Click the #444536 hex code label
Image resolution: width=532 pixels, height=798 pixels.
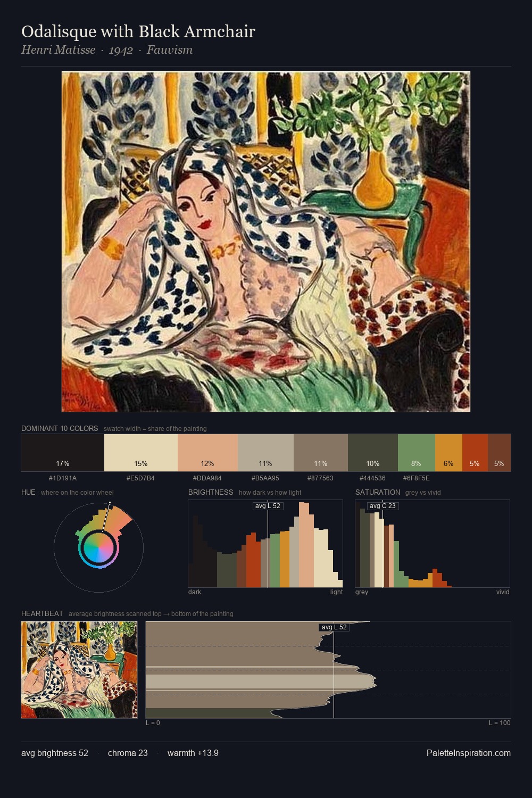click(372, 478)
